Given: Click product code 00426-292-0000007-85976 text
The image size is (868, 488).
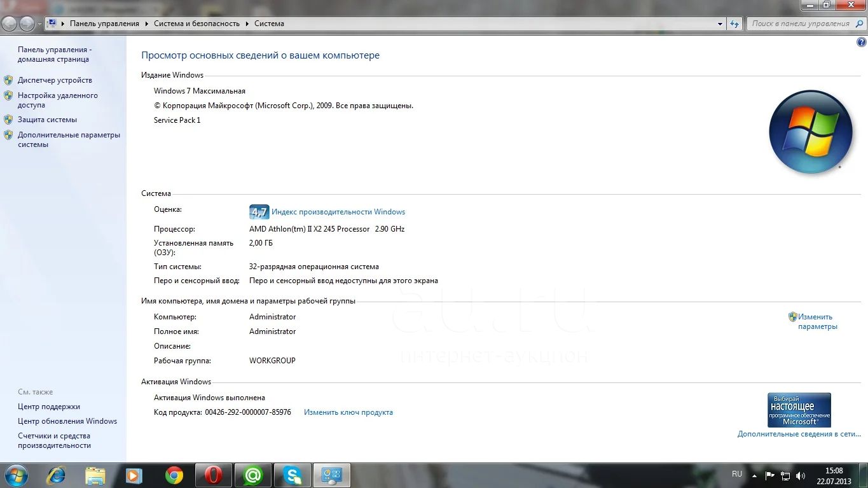Looking at the screenshot, I should 248,412.
